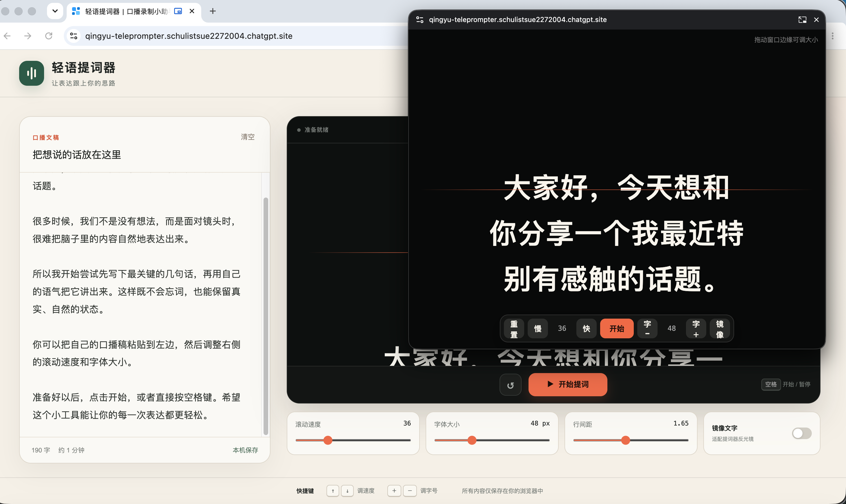This screenshot has height=504, width=846.
Task: Click the 准备就绪 status indicator
Action: 313,130
